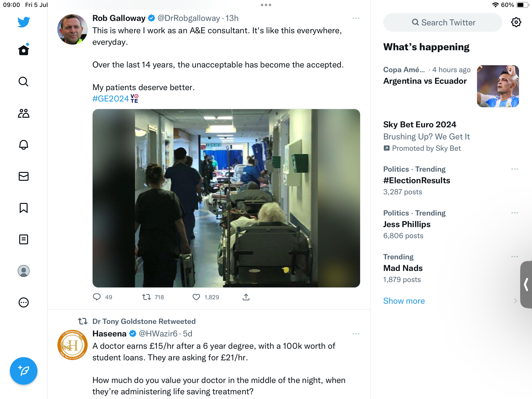Screen dimensions: 532x399
Task: Like Rob Galloway's tweet
Action: tap(196, 297)
